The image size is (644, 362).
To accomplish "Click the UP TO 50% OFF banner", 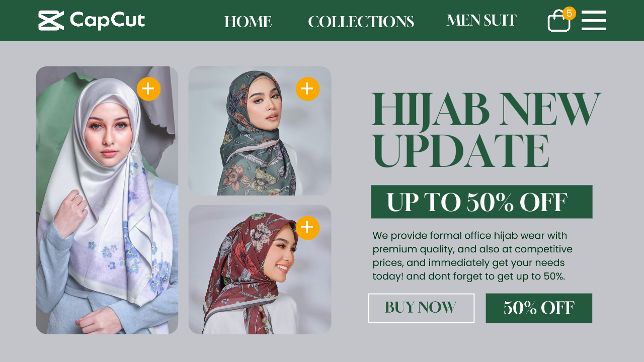I will click(x=481, y=202).
